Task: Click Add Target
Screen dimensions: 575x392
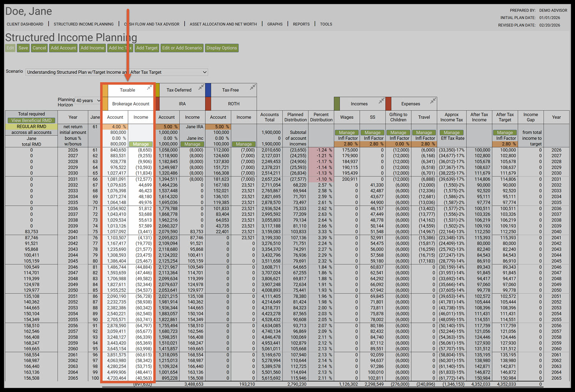Action: coord(147,48)
